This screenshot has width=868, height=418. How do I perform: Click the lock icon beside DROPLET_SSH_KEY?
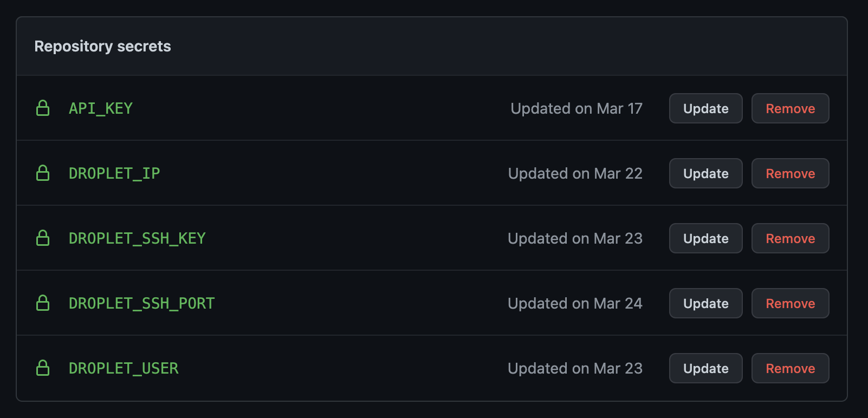pyautogui.click(x=43, y=238)
